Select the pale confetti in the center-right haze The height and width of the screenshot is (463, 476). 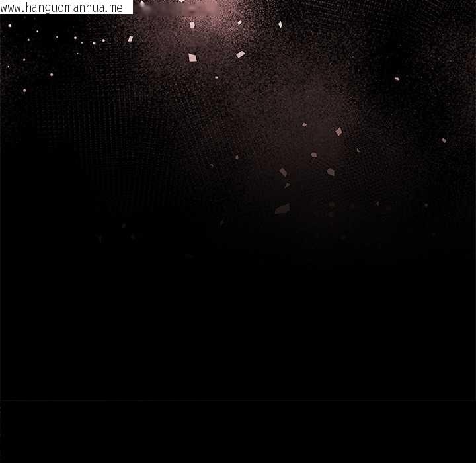(338, 132)
